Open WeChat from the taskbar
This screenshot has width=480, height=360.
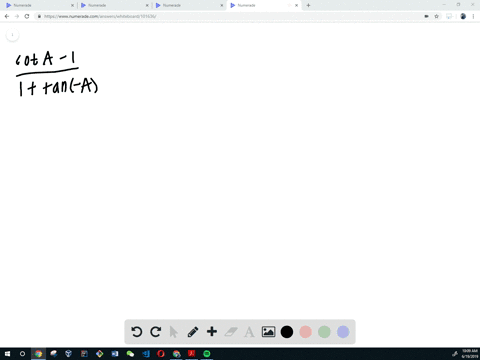point(130,354)
